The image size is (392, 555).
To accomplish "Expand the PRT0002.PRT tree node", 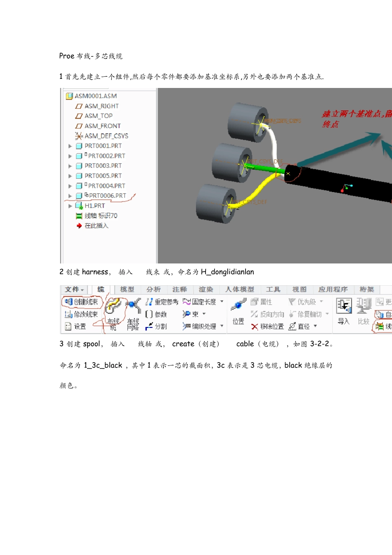I will [70, 156].
